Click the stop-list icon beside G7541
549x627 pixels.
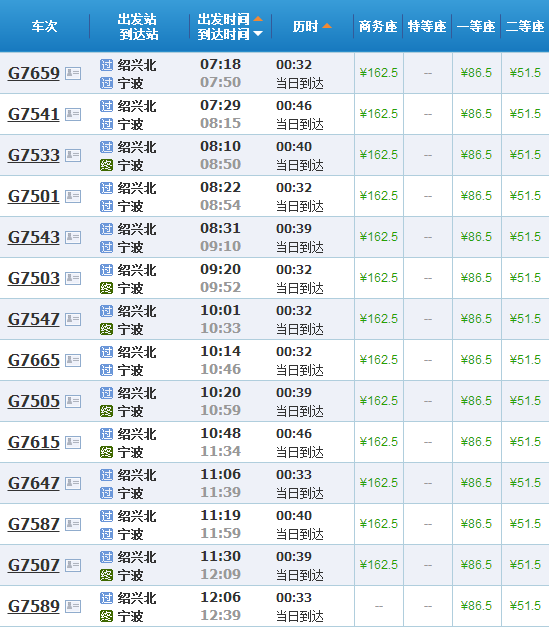[x=73, y=114]
